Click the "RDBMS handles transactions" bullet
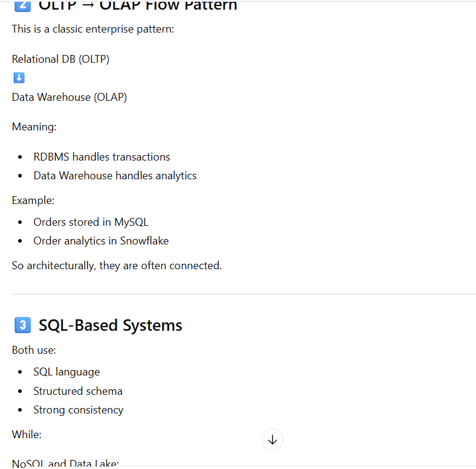 click(101, 157)
